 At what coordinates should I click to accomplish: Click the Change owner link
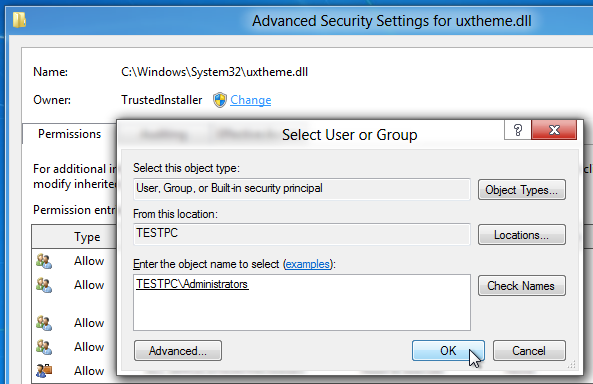click(250, 100)
